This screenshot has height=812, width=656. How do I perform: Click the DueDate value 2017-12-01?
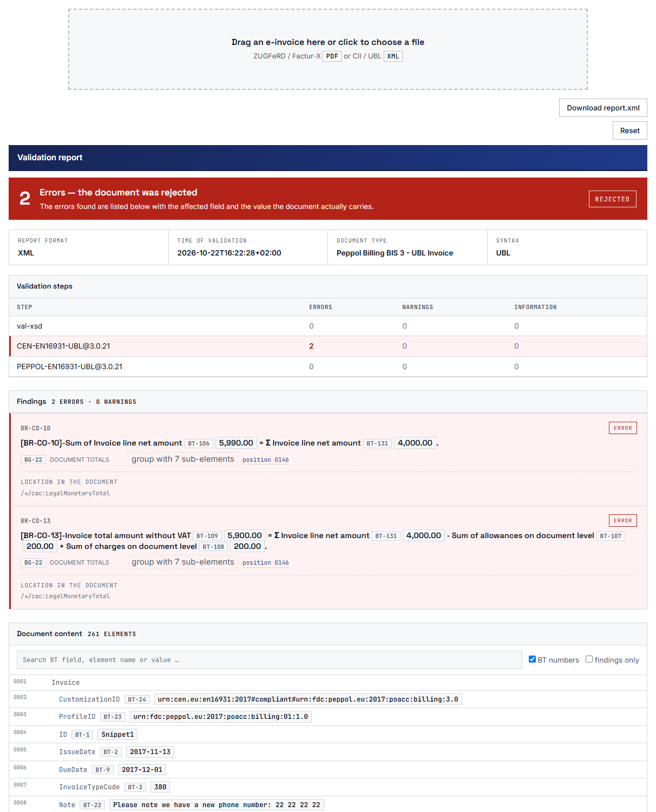(142, 770)
